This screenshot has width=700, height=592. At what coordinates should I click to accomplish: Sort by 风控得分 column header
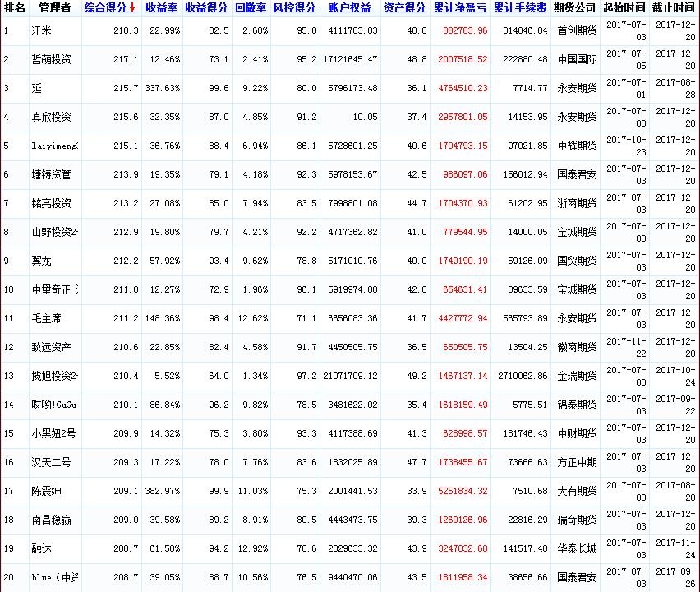click(x=295, y=7)
